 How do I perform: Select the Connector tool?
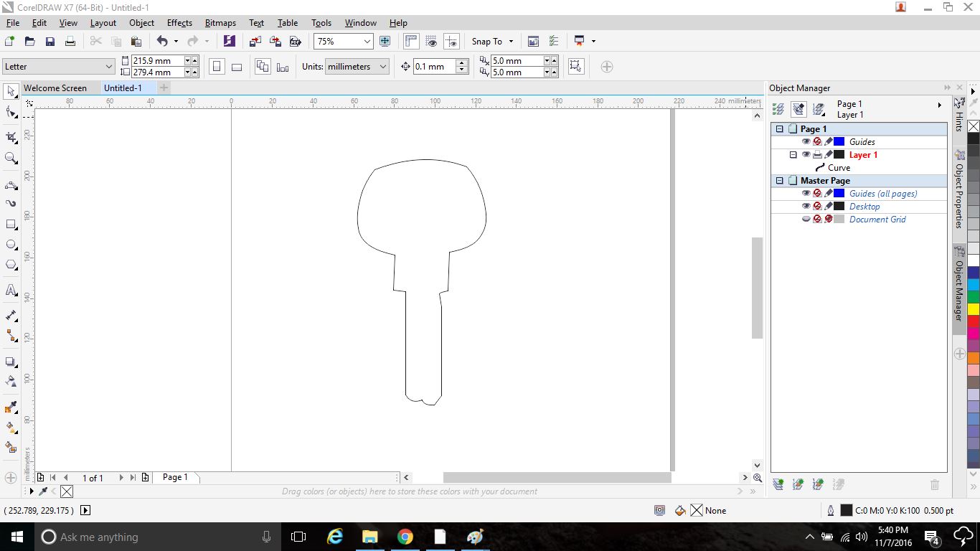click(11, 335)
